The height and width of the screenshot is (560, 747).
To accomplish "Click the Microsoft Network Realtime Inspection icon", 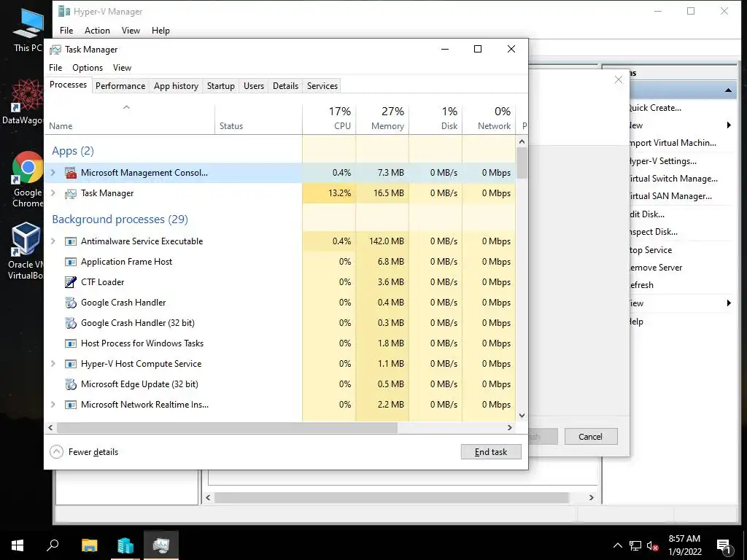I will point(71,405).
